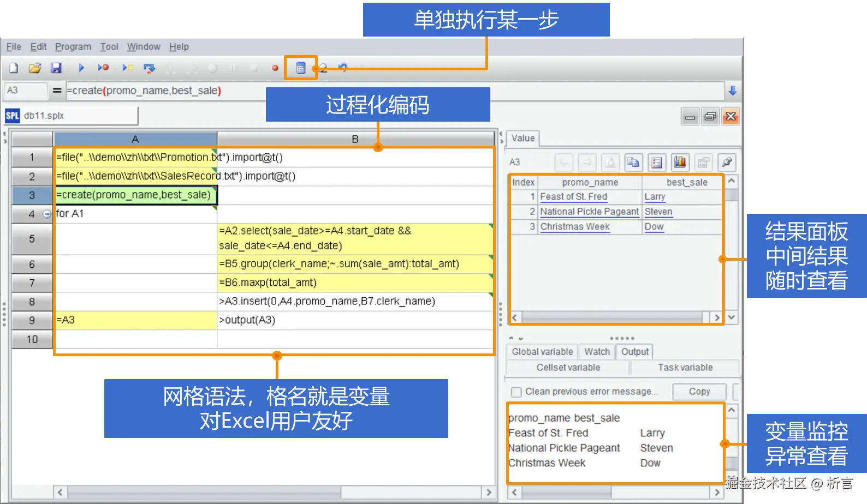Collapse the for loop at row 4
Screen dimensions: 867x504
point(47,214)
